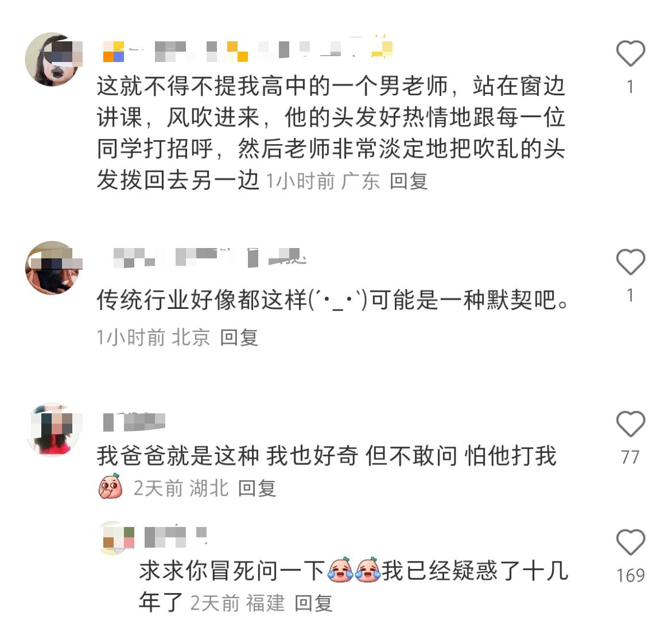Like the 求求你冒死问一下 reply with 169 likes
The height and width of the screenshot is (620, 672).
(x=631, y=542)
